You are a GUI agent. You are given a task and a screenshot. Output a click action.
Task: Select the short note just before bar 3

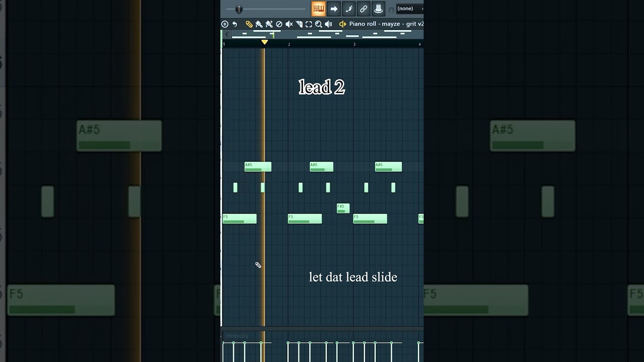click(x=328, y=188)
